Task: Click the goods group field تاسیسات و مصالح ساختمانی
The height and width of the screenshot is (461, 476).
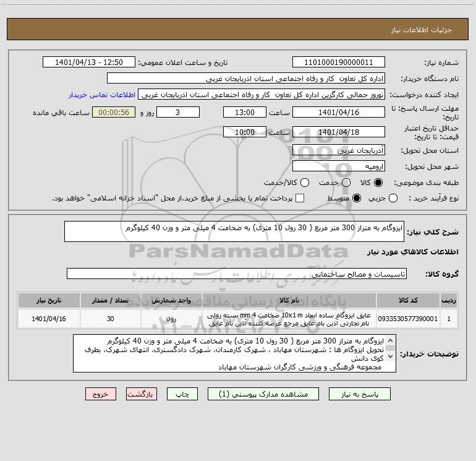Action: point(237,274)
